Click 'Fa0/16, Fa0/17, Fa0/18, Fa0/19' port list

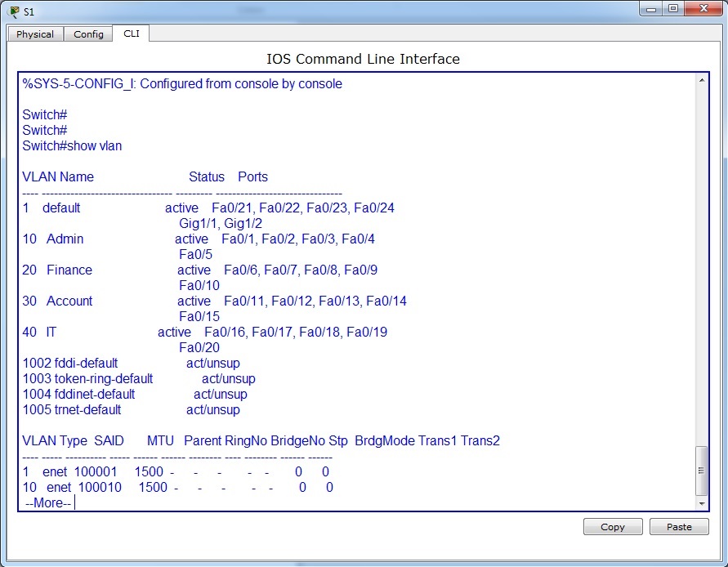click(x=296, y=332)
